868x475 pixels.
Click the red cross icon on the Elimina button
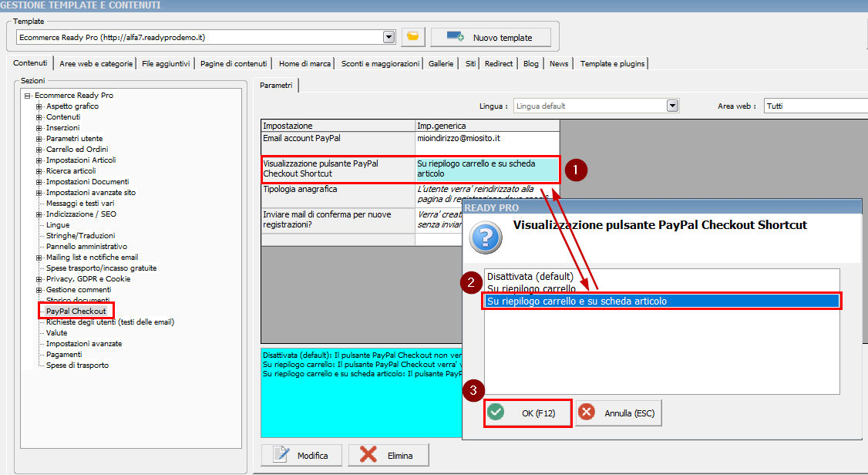point(368,454)
